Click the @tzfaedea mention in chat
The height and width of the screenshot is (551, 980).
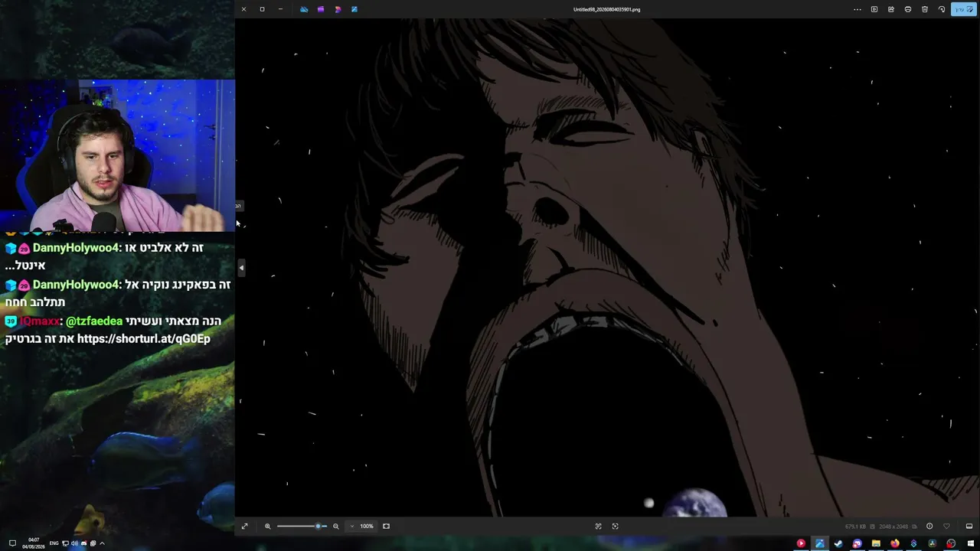pos(94,321)
